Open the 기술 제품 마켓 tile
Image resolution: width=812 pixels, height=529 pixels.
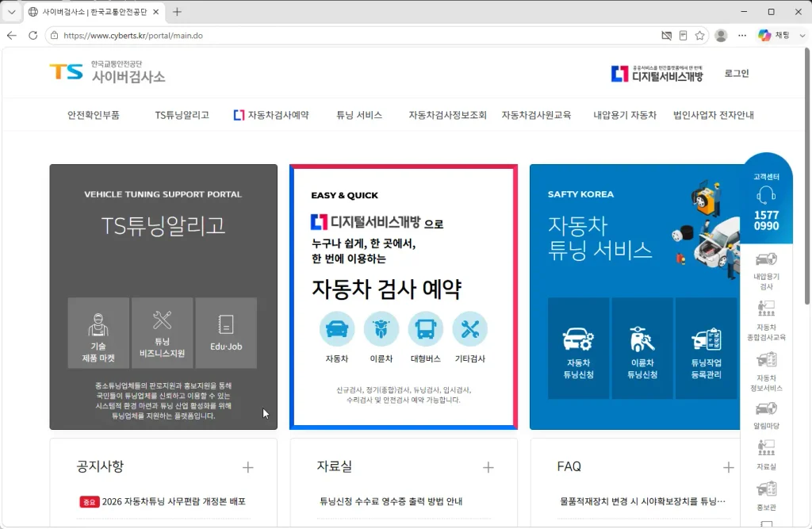(98, 333)
